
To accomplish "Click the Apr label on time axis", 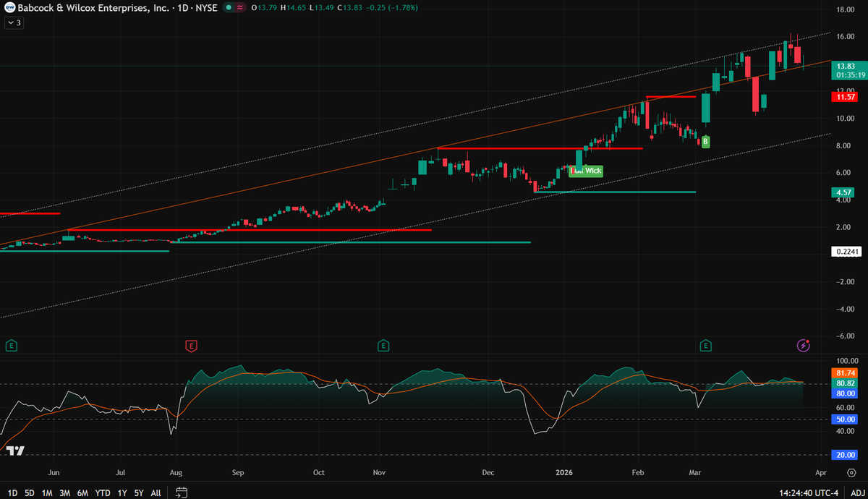I will [x=820, y=472].
